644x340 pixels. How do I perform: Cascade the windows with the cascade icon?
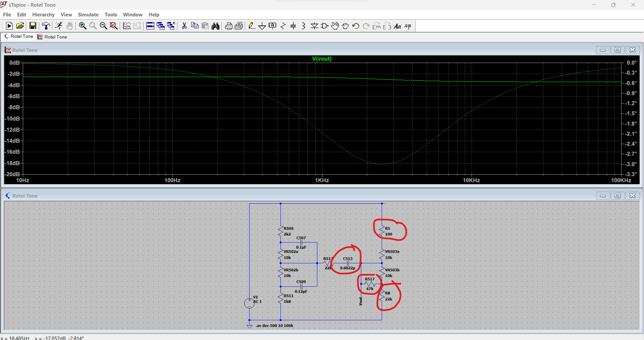161,26
